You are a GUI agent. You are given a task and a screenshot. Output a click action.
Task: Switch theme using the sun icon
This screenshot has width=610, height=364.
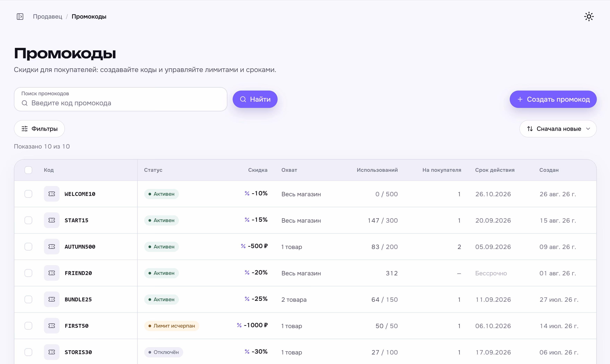[x=589, y=16]
